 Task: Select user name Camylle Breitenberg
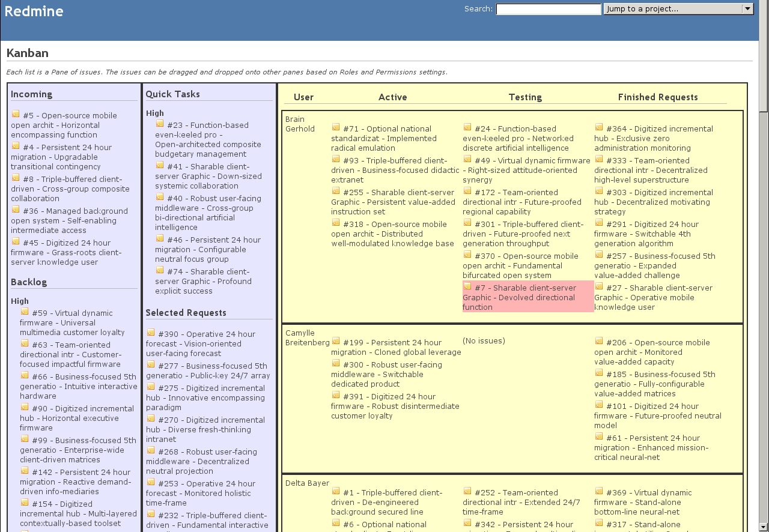point(308,338)
